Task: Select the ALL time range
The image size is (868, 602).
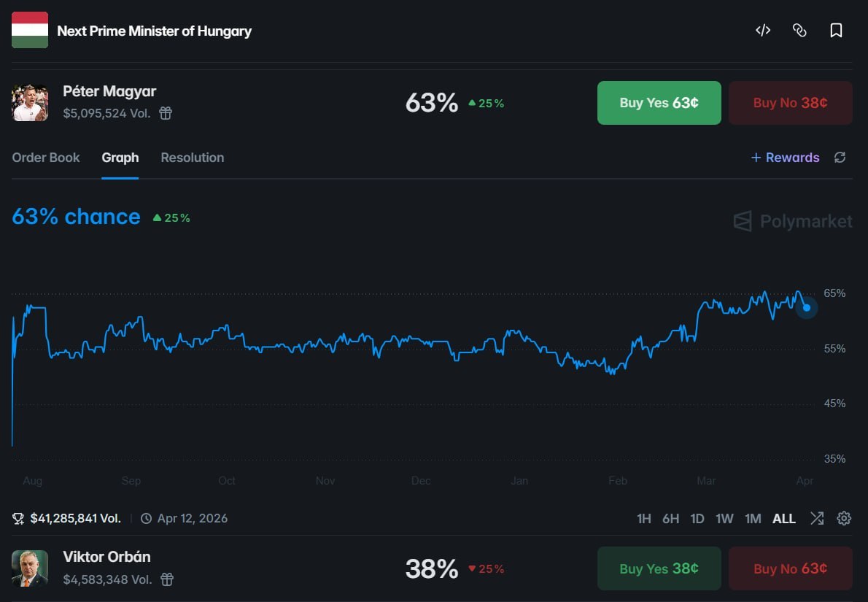Action: (784, 519)
